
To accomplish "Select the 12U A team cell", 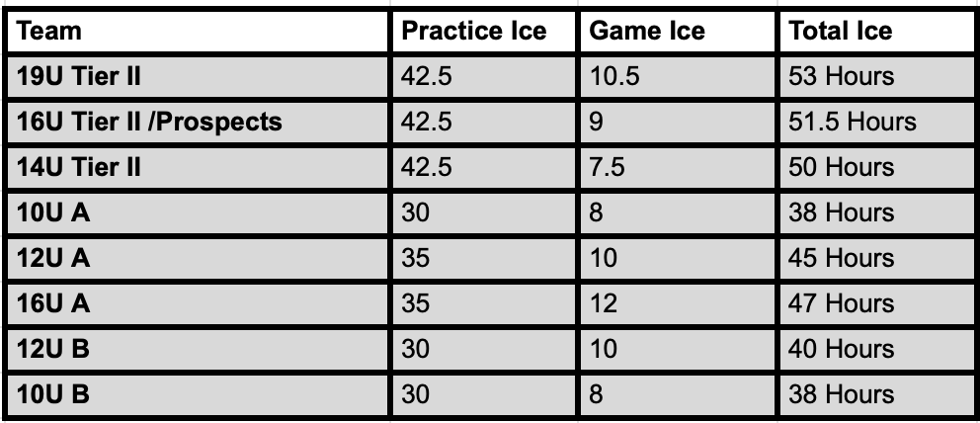I will (x=198, y=258).
